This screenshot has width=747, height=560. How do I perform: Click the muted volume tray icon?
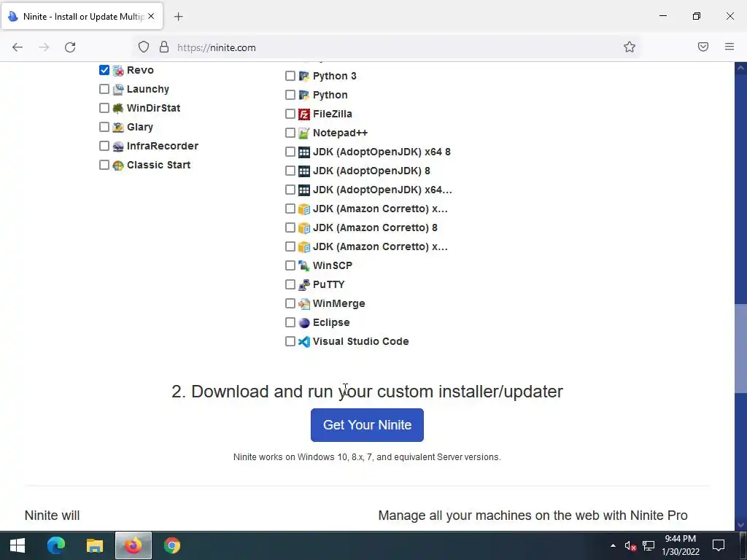(x=630, y=545)
